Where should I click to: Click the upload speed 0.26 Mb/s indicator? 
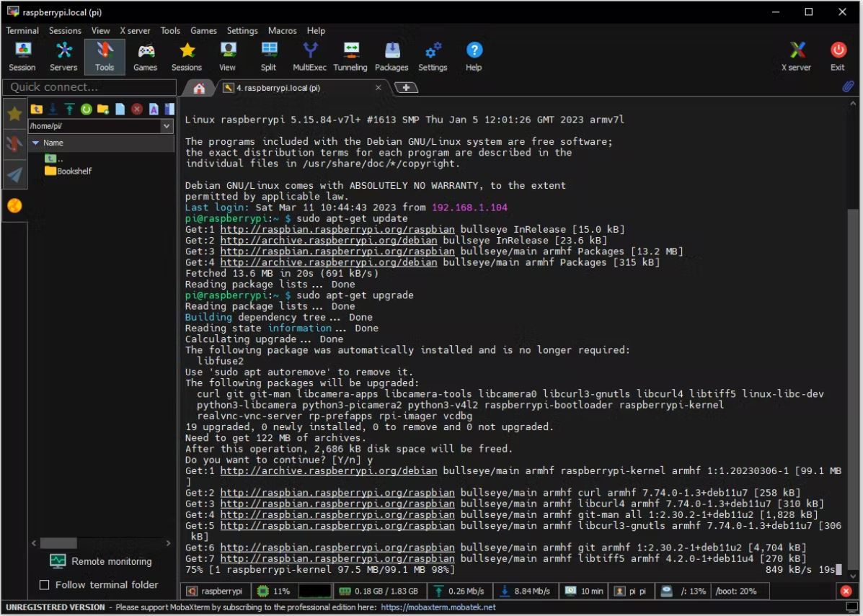click(x=459, y=592)
